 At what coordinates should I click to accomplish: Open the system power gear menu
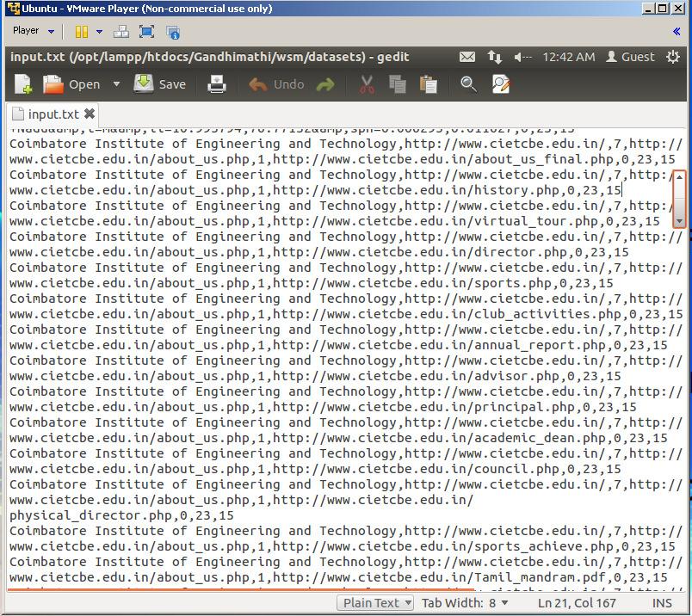673,57
